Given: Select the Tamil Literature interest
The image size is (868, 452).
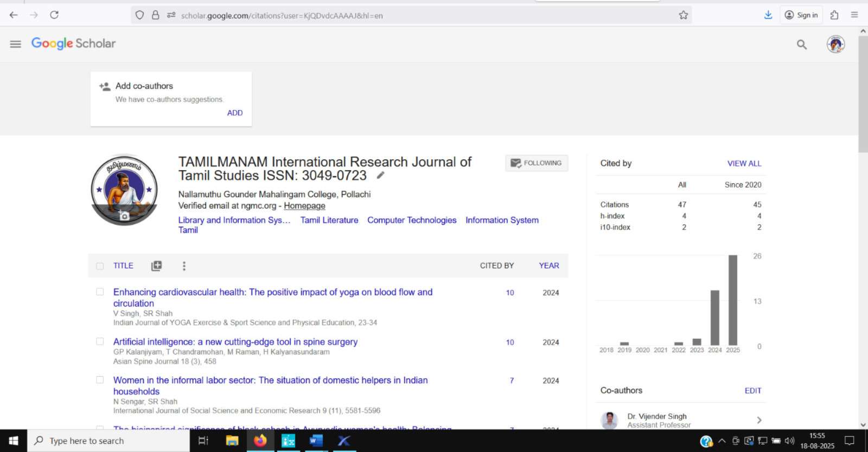Looking at the screenshot, I should coord(329,220).
